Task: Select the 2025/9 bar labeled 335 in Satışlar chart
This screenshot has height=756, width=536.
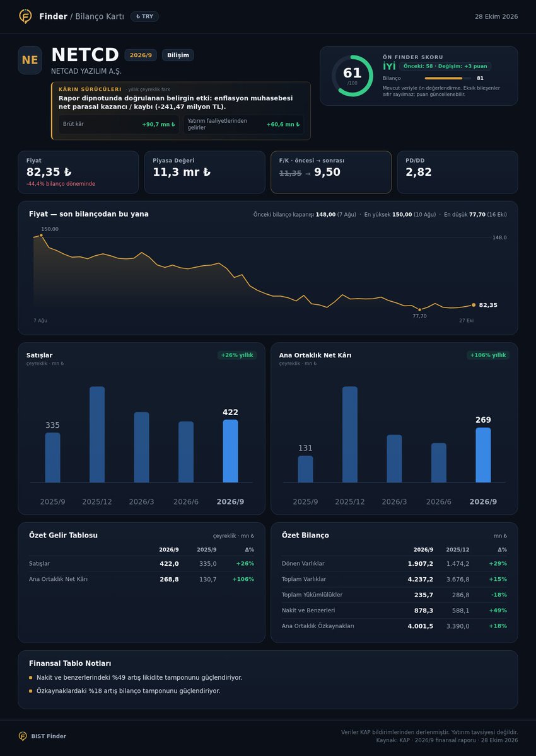Action: click(x=52, y=457)
